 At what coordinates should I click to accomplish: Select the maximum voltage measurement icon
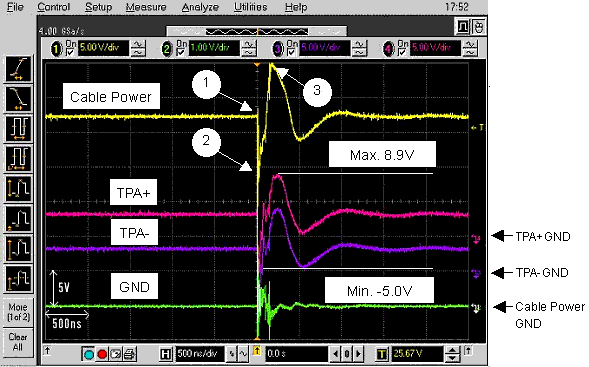pyautogui.click(x=19, y=248)
